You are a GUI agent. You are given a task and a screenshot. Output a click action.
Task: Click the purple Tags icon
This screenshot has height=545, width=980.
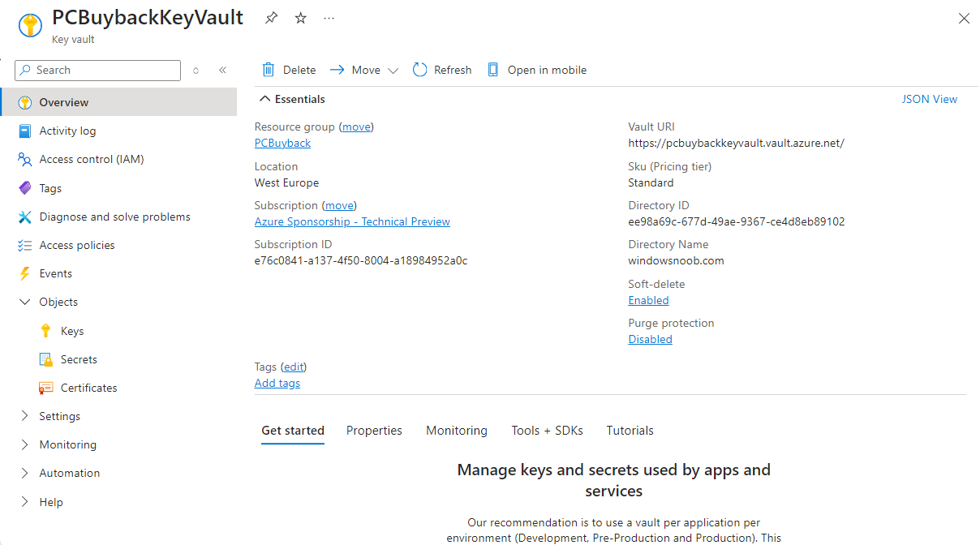pyautogui.click(x=24, y=188)
